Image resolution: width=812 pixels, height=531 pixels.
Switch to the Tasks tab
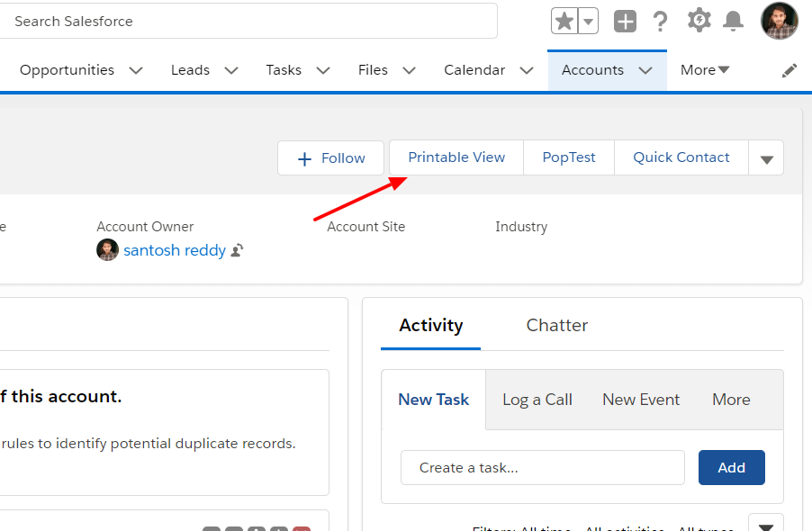click(284, 70)
